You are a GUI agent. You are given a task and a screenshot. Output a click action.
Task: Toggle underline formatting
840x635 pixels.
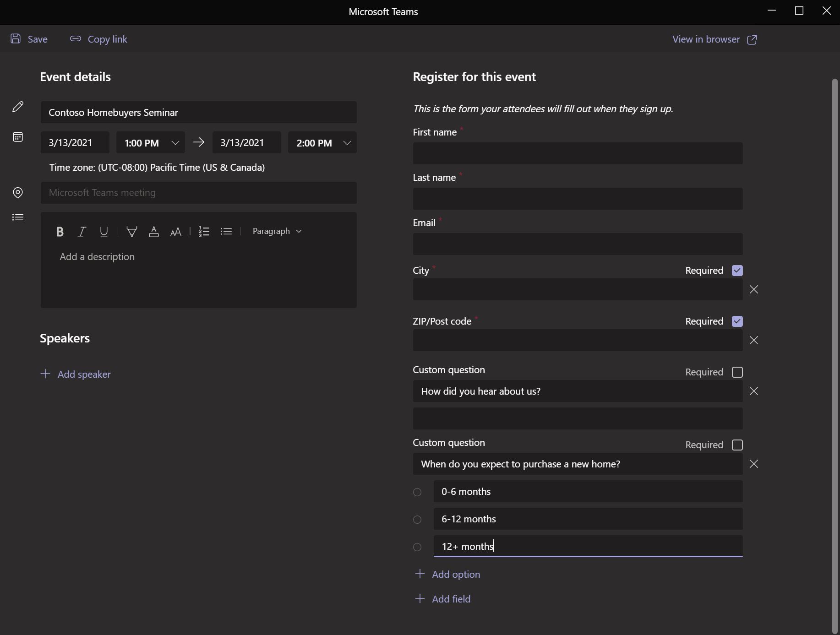(104, 232)
